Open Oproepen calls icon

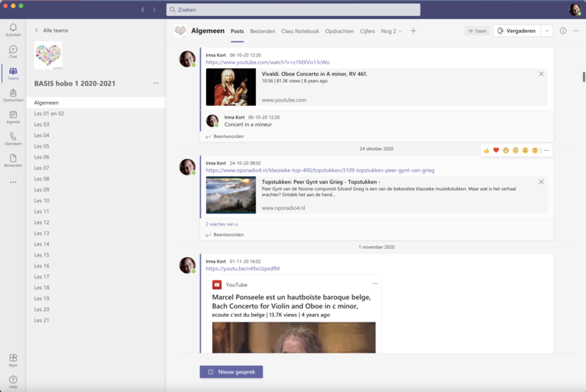point(13,139)
